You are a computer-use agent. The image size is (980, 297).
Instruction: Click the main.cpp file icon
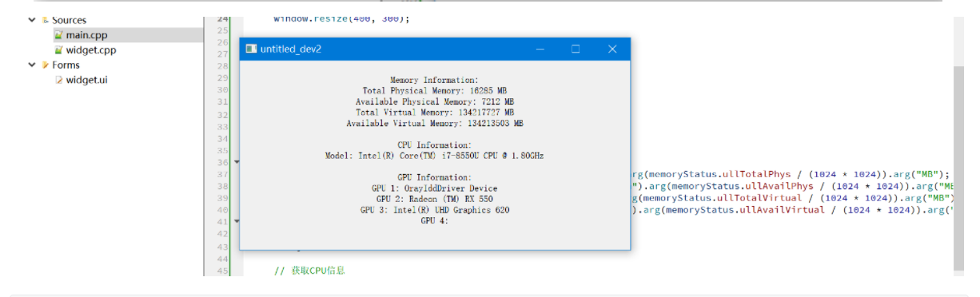tap(58, 35)
